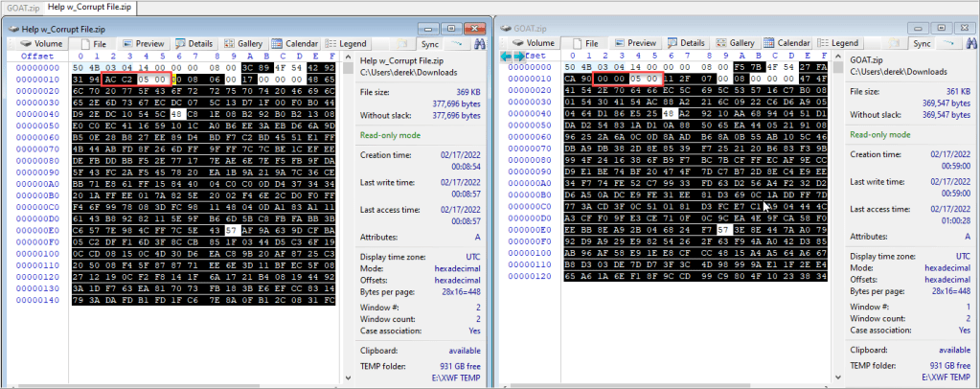Click the binoculars icon in the Help w_Corrupt File.zip window
This screenshot has height=389, width=980.
[x=478, y=43]
